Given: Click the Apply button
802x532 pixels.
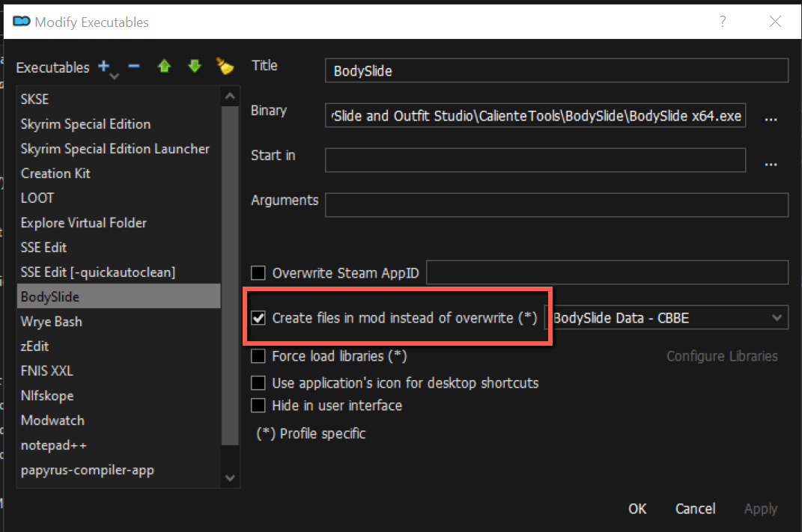Looking at the screenshot, I should [761, 509].
